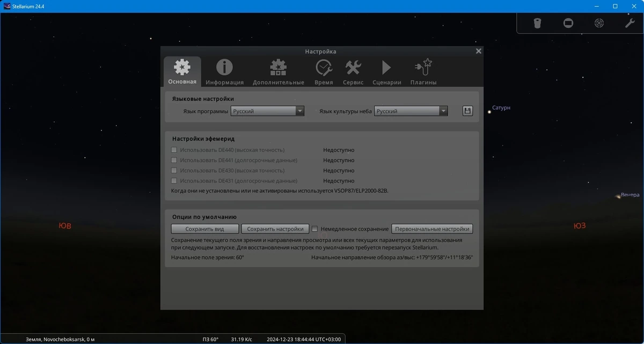Open the Сервис tools tab
The height and width of the screenshot is (344, 644).
pyautogui.click(x=353, y=72)
